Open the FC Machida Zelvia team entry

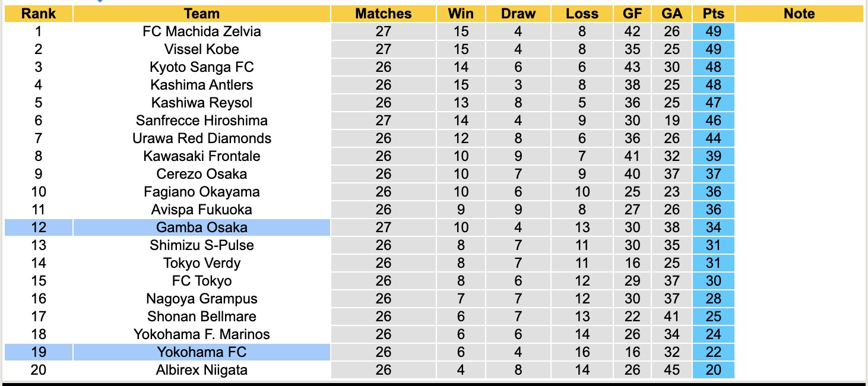pyautogui.click(x=202, y=31)
